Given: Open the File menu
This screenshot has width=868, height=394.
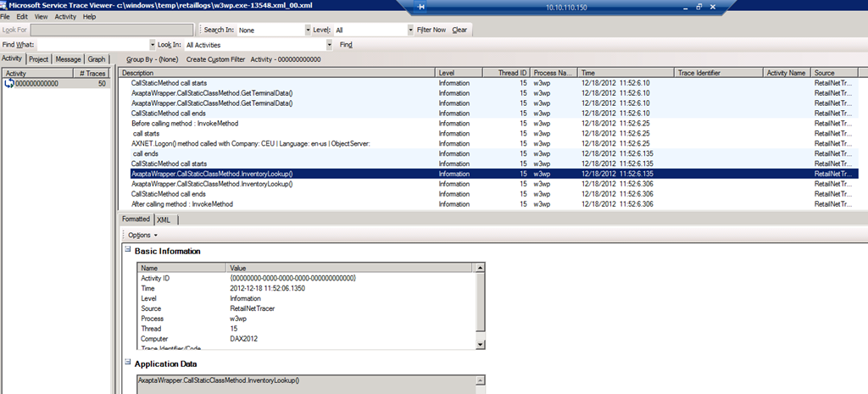Looking at the screenshot, I should tap(5, 17).
